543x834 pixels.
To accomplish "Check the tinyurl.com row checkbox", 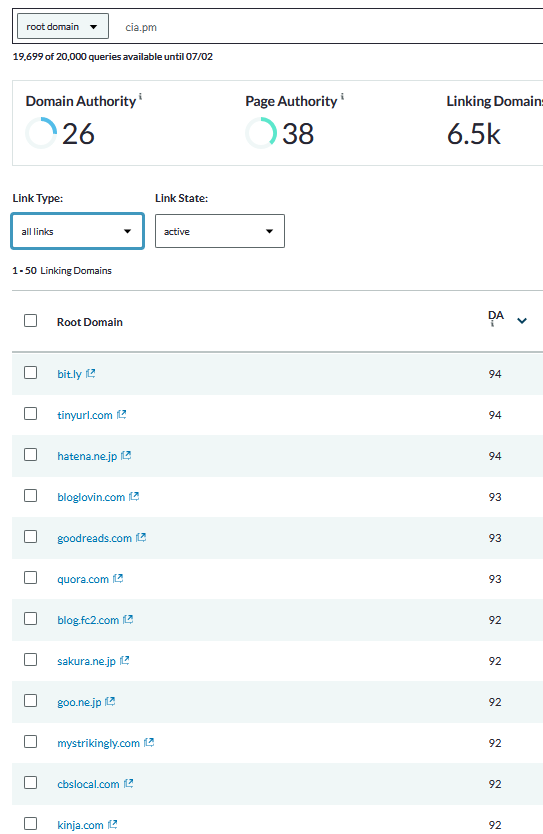I will coord(30,413).
